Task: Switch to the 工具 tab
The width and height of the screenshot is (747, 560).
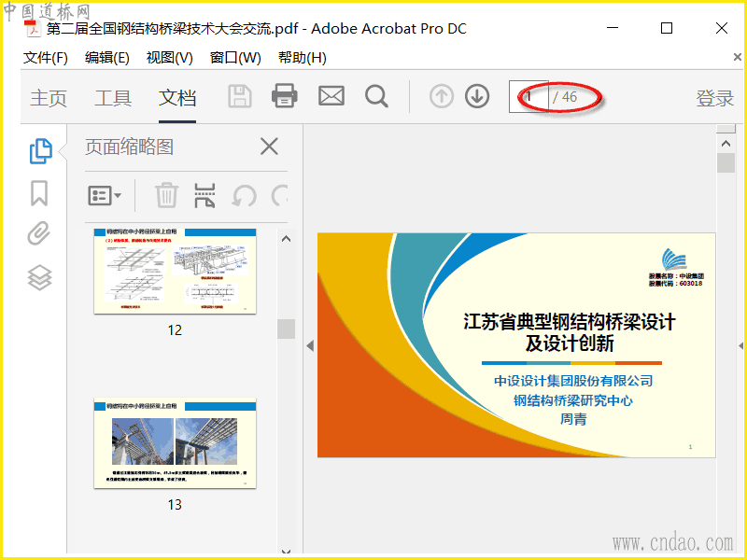Action: (x=113, y=98)
